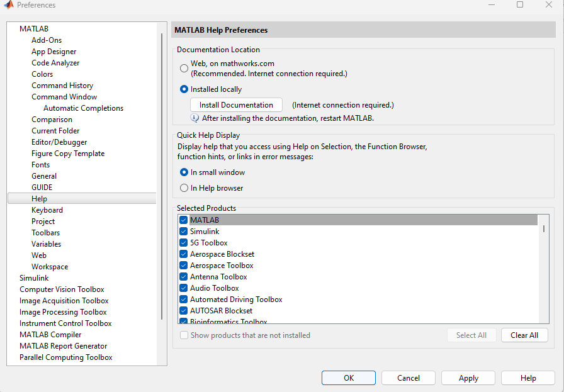The height and width of the screenshot is (392, 564).
Task: Select General in the preferences tree
Action: [x=44, y=176]
